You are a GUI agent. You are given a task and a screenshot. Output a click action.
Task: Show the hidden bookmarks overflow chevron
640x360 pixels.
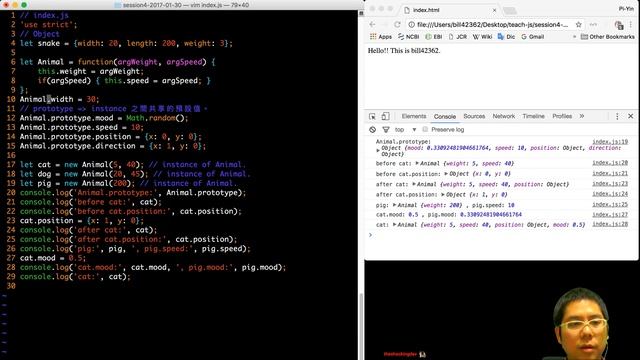point(574,37)
